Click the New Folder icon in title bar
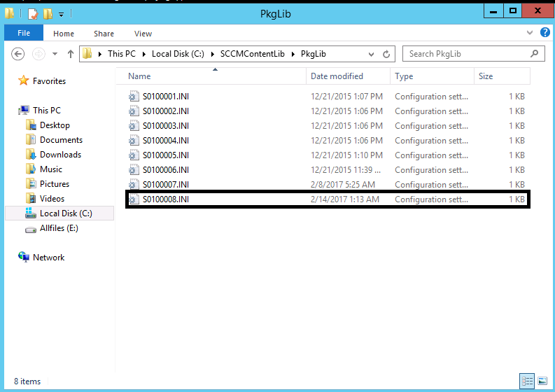The height and width of the screenshot is (392, 555). pyautogui.click(x=48, y=13)
